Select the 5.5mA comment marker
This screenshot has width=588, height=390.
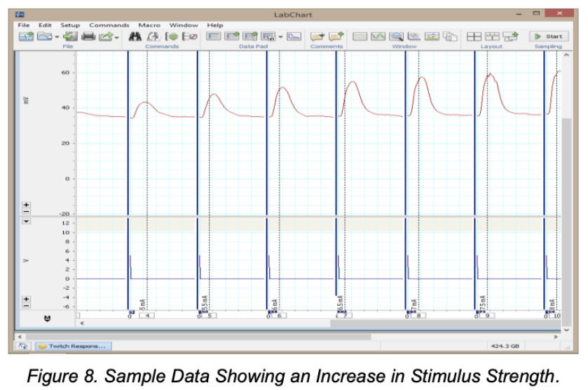pos(205,303)
